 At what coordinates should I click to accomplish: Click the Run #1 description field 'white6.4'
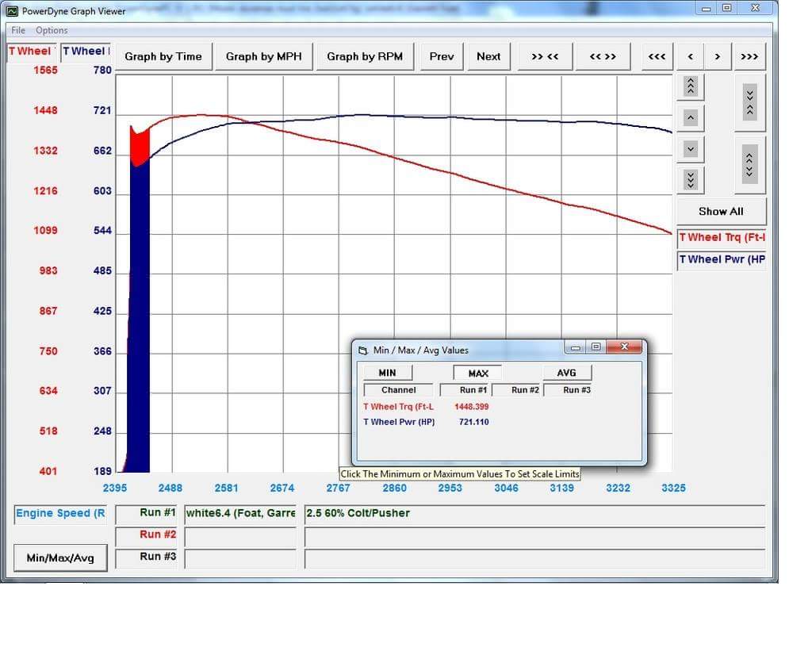(240, 513)
